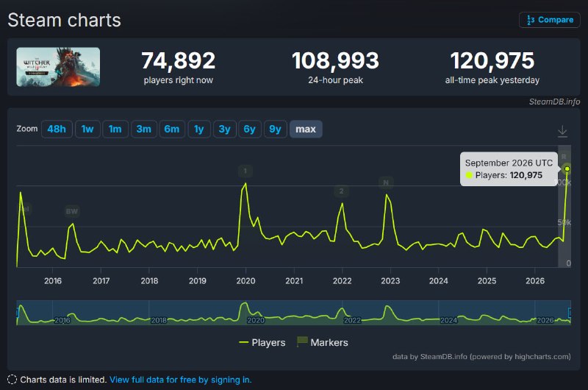This screenshot has width=588, height=390.
Task: Click the 2020 x-axis label
Action: (x=245, y=281)
